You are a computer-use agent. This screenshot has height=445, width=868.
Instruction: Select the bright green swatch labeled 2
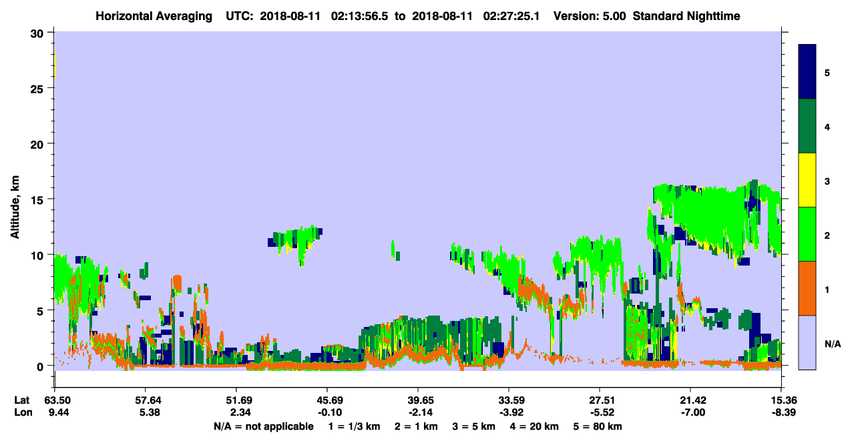[807, 234]
